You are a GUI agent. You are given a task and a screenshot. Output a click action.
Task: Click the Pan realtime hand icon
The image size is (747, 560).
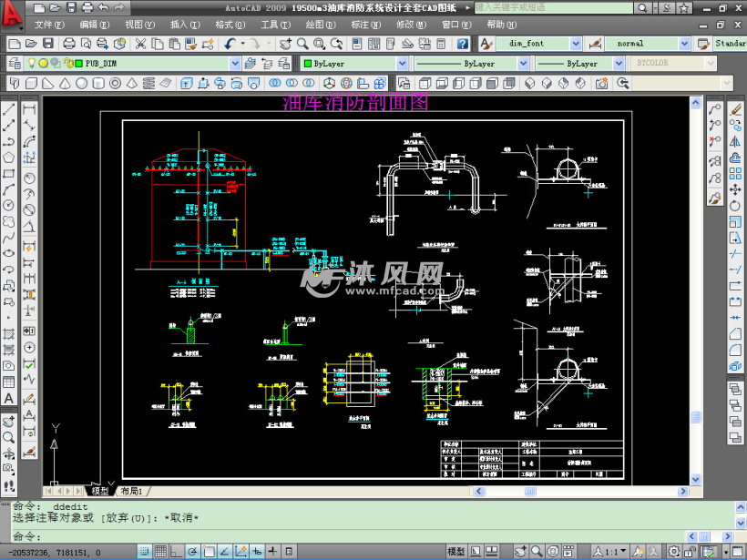click(x=284, y=44)
